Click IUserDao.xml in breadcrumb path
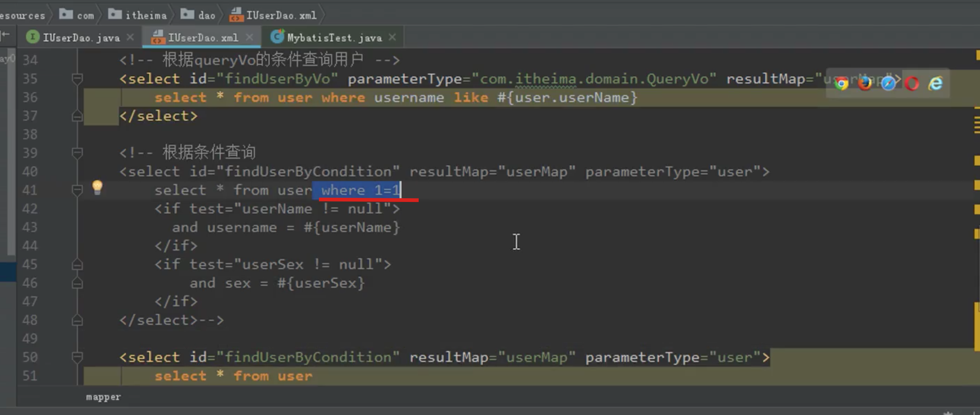The width and height of the screenshot is (980, 415). tap(273, 15)
